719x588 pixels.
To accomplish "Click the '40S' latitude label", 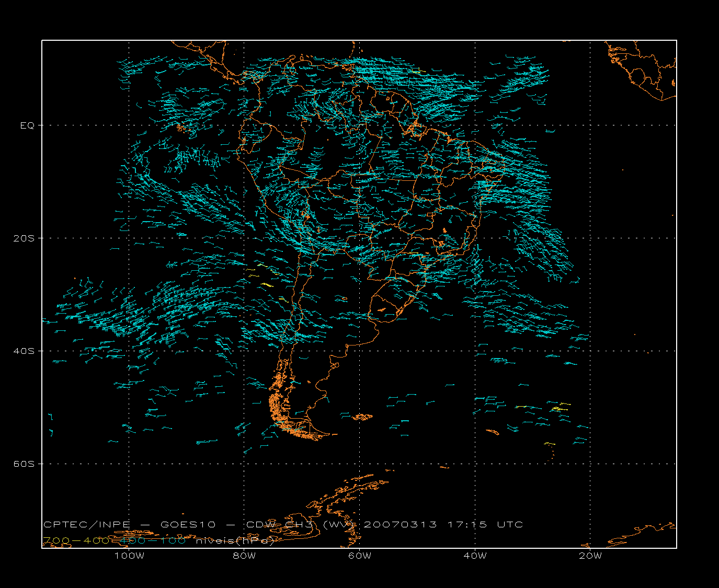I will (24, 351).
